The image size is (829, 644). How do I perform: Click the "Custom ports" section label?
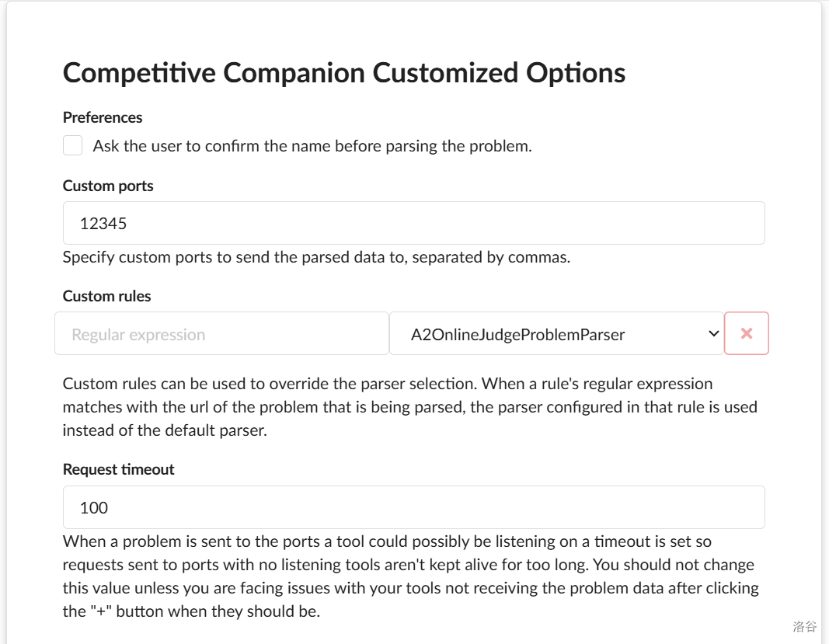point(108,186)
